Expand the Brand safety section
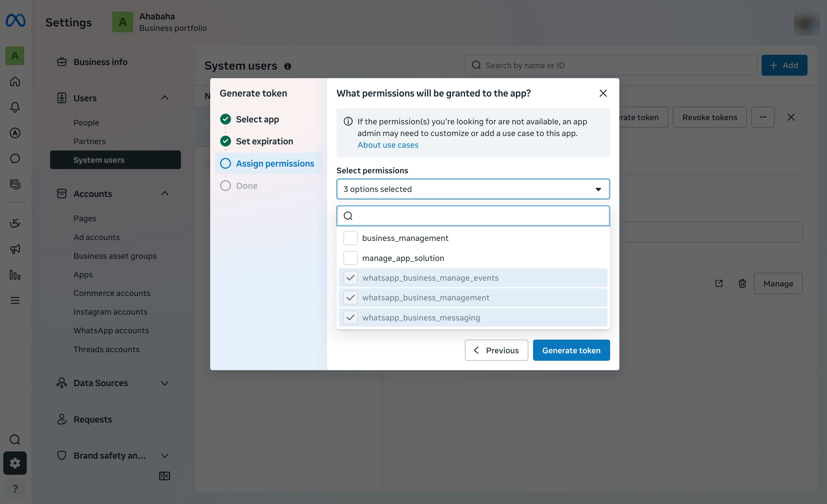This screenshot has height=504, width=827. (x=165, y=455)
